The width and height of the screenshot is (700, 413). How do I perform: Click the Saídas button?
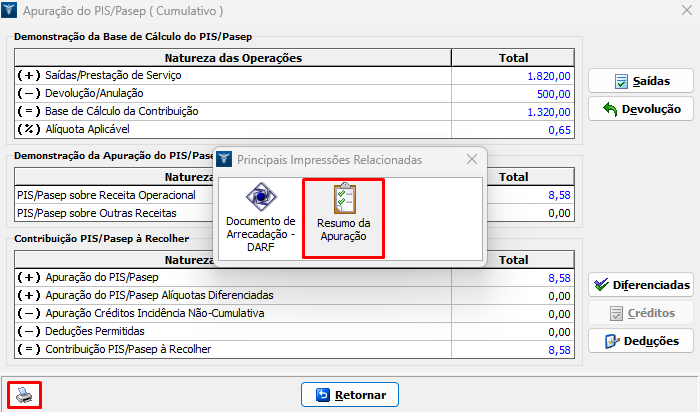641,81
